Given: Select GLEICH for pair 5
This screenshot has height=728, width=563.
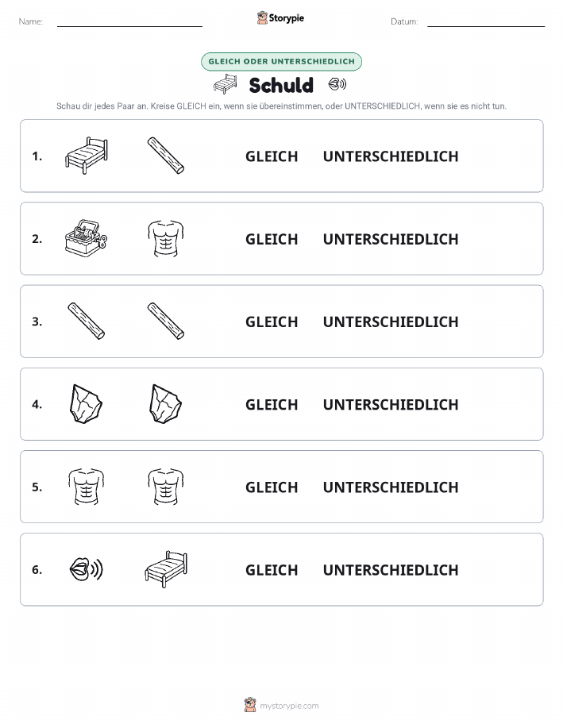Looking at the screenshot, I should pyautogui.click(x=272, y=487).
